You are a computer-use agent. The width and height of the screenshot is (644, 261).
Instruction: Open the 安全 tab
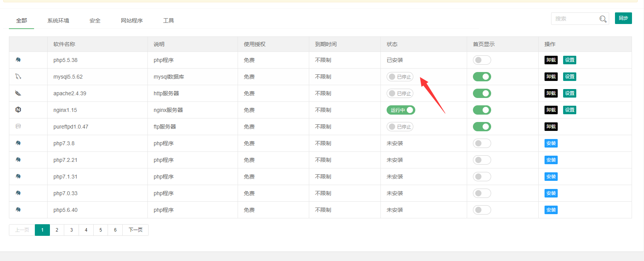tap(95, 21)
